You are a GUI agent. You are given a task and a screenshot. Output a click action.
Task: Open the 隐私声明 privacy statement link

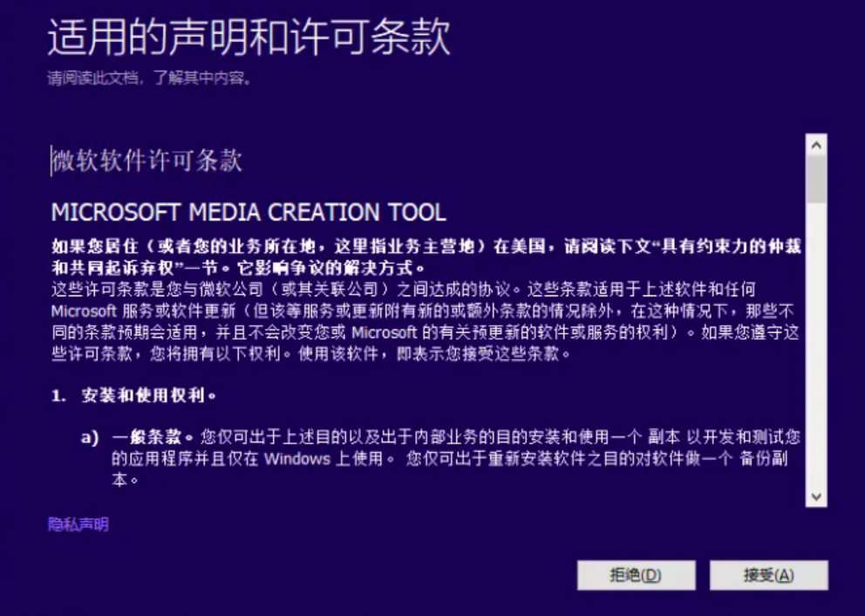78,524
